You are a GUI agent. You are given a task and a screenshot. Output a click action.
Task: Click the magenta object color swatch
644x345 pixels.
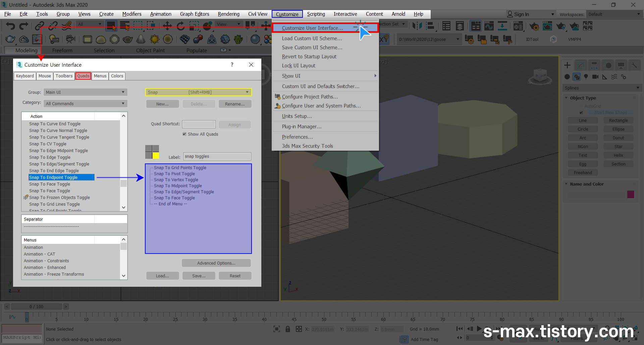pyautogui.click(x=631, y=195)
